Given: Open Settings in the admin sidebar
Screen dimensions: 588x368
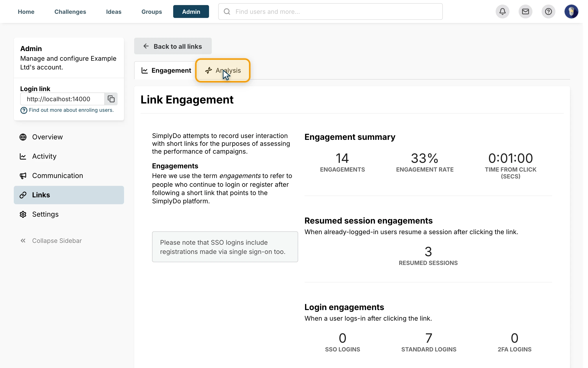Looking at the screenshot, I should 69,214.
